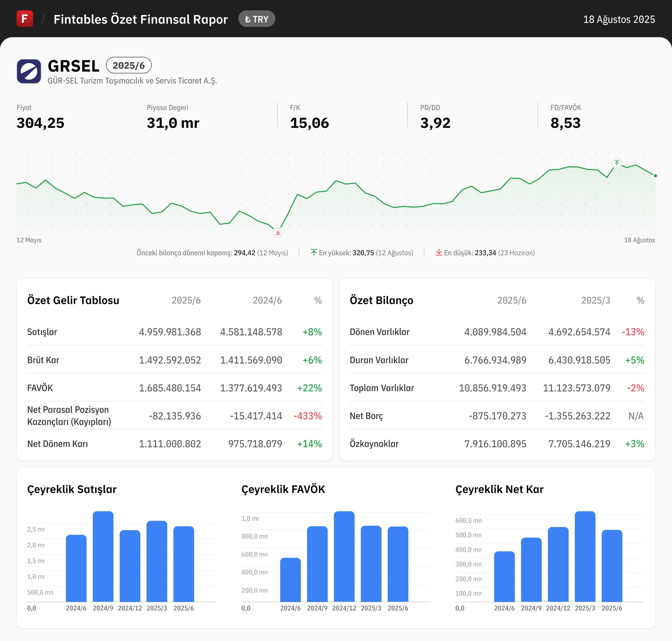Click the lowest price marker on chart
Screen dimensions: 672x641
point(278,233)
